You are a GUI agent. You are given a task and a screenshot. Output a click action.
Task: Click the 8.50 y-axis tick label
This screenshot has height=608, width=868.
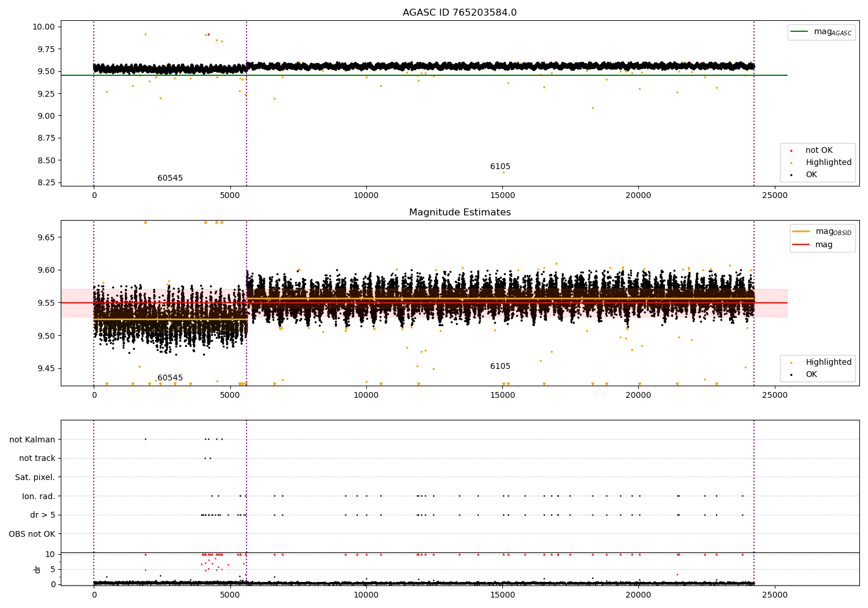click(46, 160)
